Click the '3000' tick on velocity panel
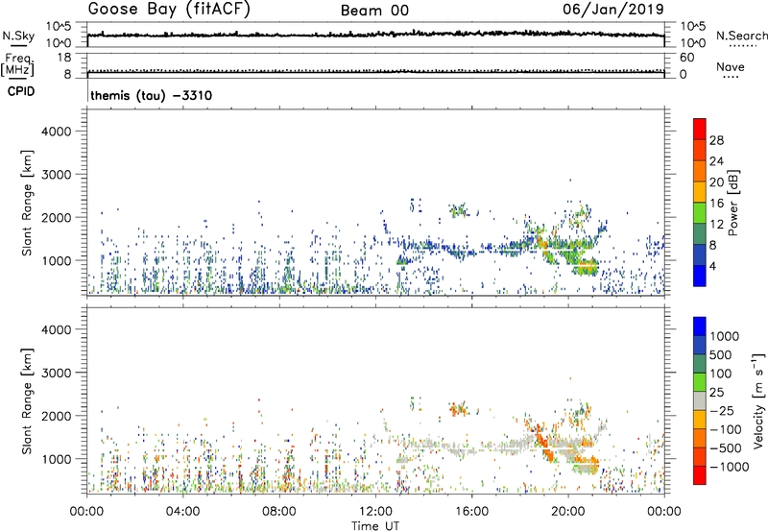Image resolution: width=768 pixels, height=532 pixels. tap(57, 373)
